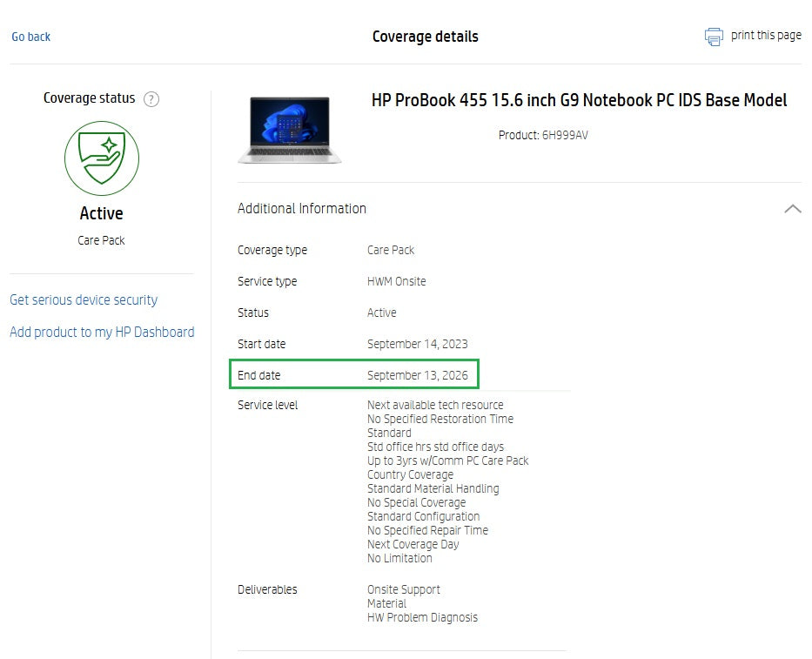
Task: Select Standard Material Handling text
Action: [433, 489]
